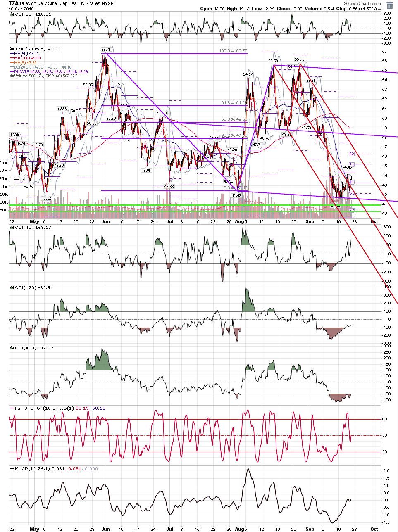Click the "S2" pivot support label

pyautogui.click(x=352, y=210)
